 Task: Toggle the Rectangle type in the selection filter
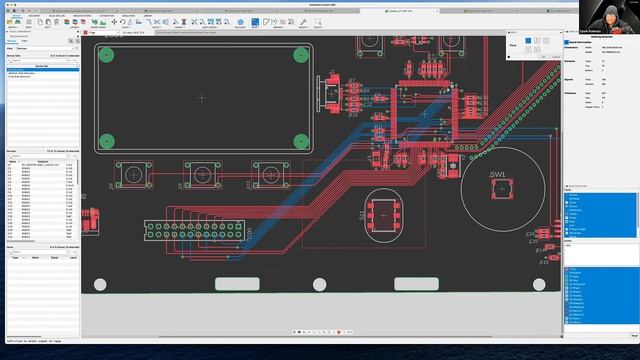click(x=567, y=233)
